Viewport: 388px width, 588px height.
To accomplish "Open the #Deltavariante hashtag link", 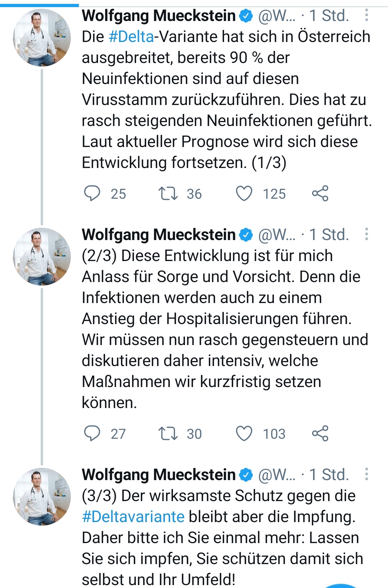I will point(133,516).
